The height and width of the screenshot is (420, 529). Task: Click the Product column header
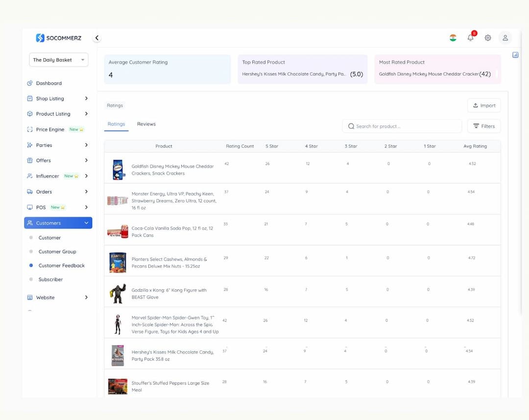click(x=164, y=146)
